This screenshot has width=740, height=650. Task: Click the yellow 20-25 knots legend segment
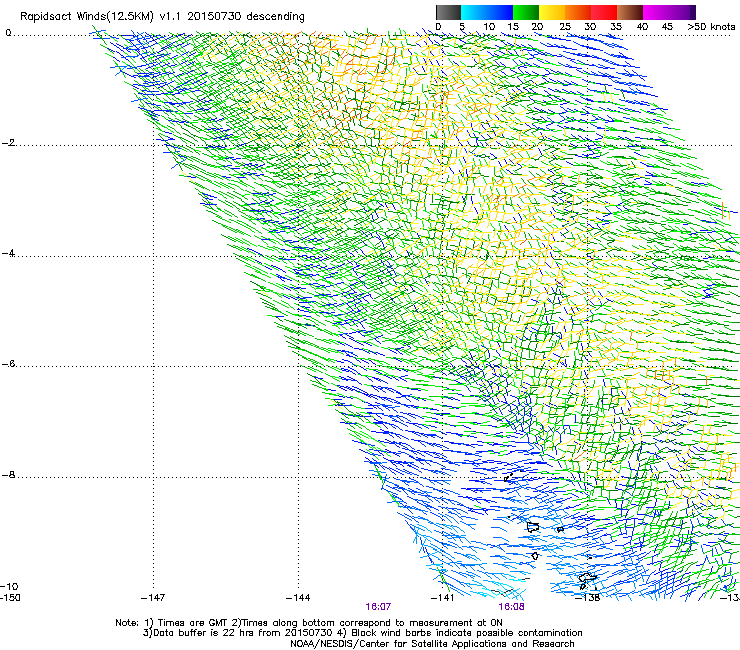(x=552, y=12)
